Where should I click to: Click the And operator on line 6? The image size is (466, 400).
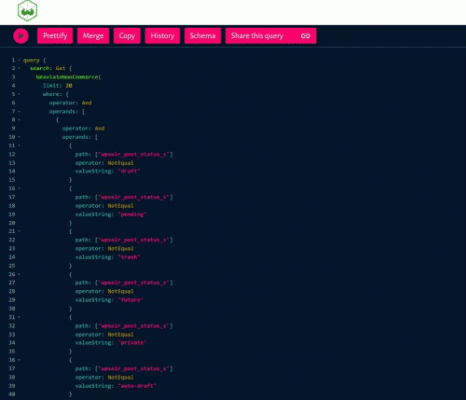pyautogui.click(x=87, y=103)
